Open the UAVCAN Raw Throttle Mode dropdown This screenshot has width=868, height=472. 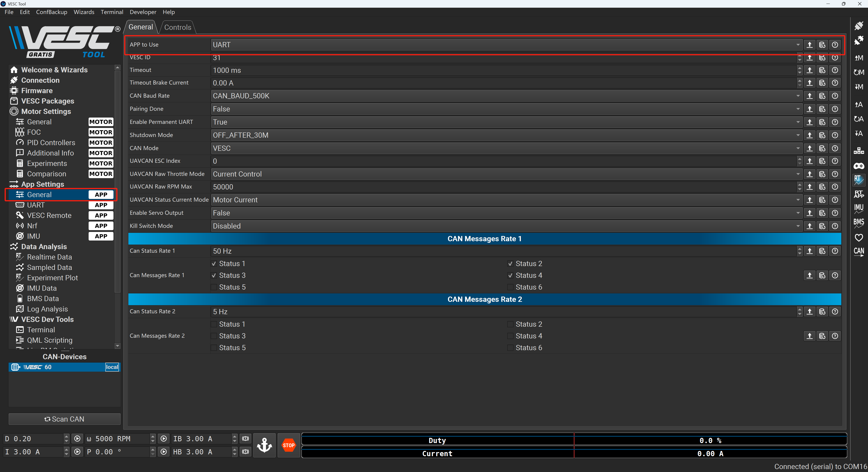point(506,174)
